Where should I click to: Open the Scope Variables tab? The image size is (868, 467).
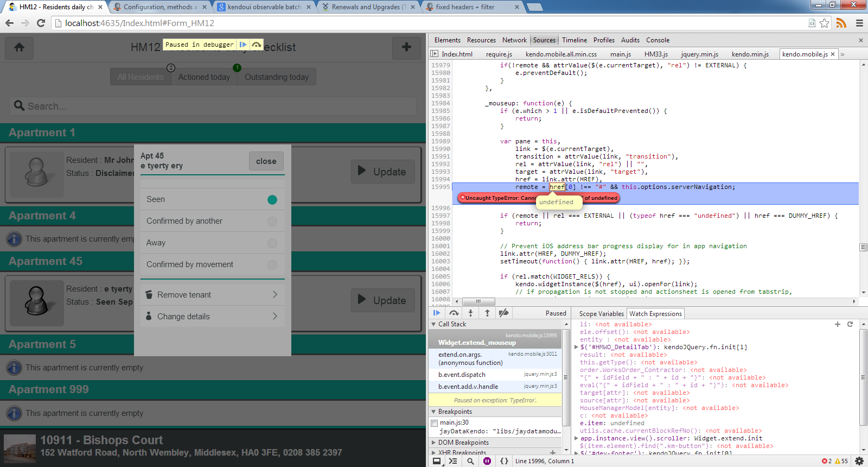point(601,314)
